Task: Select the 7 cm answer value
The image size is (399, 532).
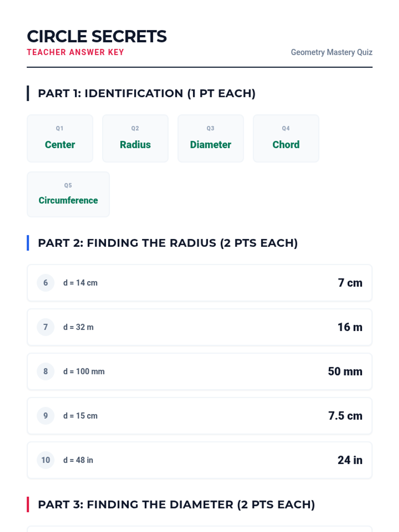Action: tap(350, 283)
